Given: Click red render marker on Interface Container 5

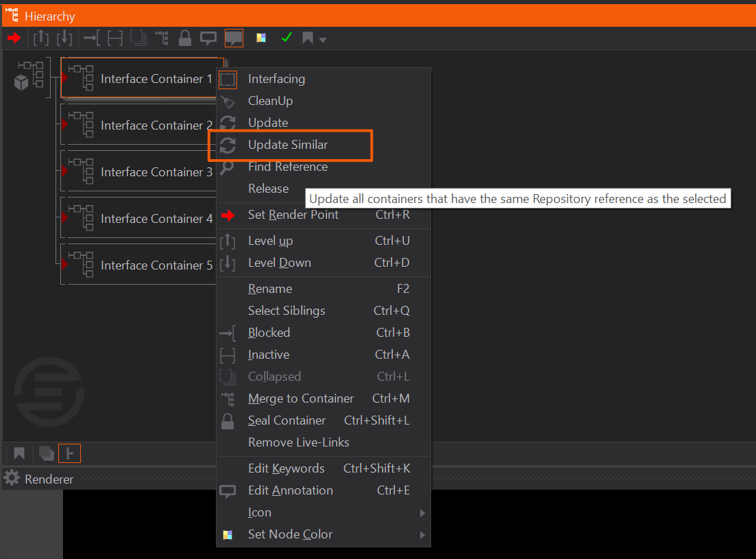Looking at the screenshot, I should (x=64, y=264).
